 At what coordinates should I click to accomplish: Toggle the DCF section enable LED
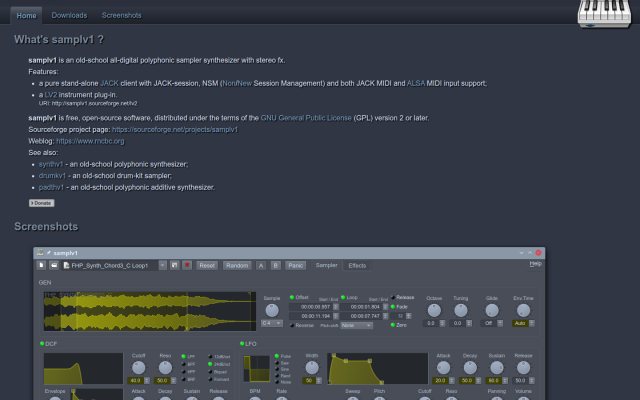(42, 344)
